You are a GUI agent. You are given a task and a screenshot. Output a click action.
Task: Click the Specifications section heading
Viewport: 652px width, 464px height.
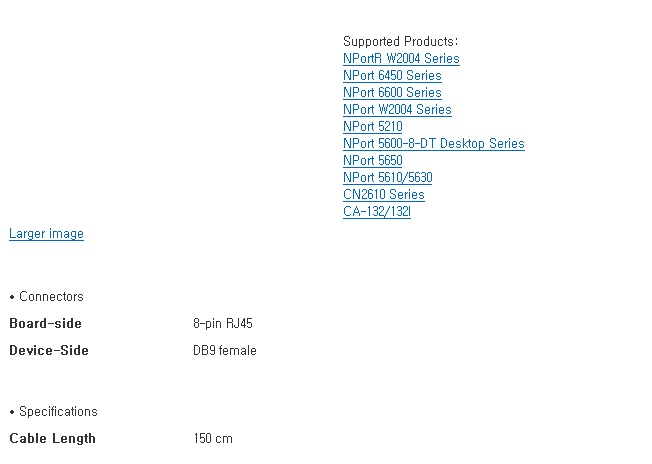coord(58,412)
